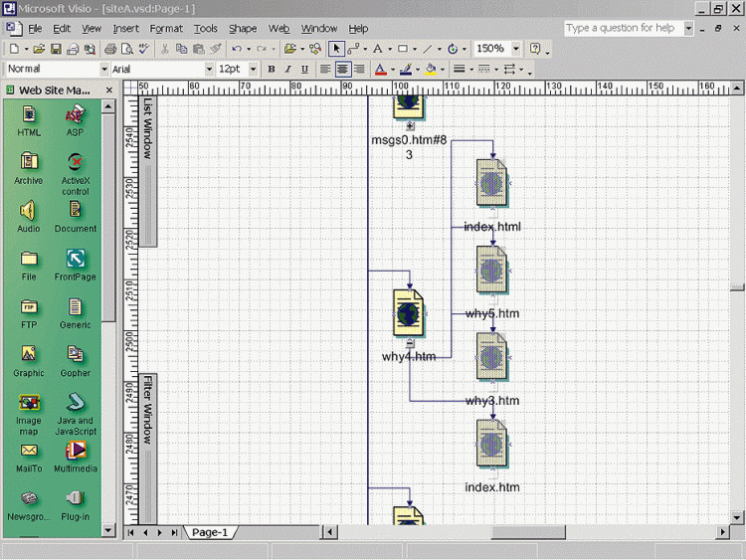Image resolution: width=746 pixels, height=560 pixels.
Task: Print the page with the Print icon
Action: [110, 49]
